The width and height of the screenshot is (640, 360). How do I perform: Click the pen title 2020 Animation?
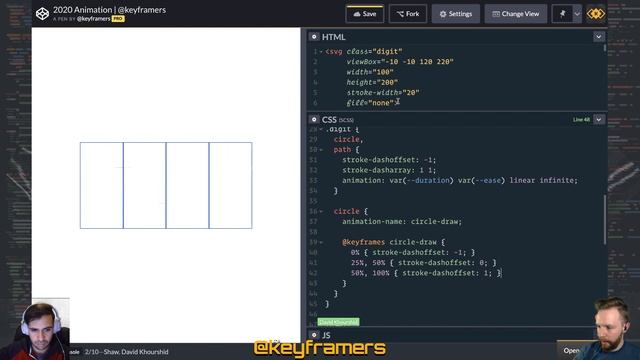click(109, 10)
